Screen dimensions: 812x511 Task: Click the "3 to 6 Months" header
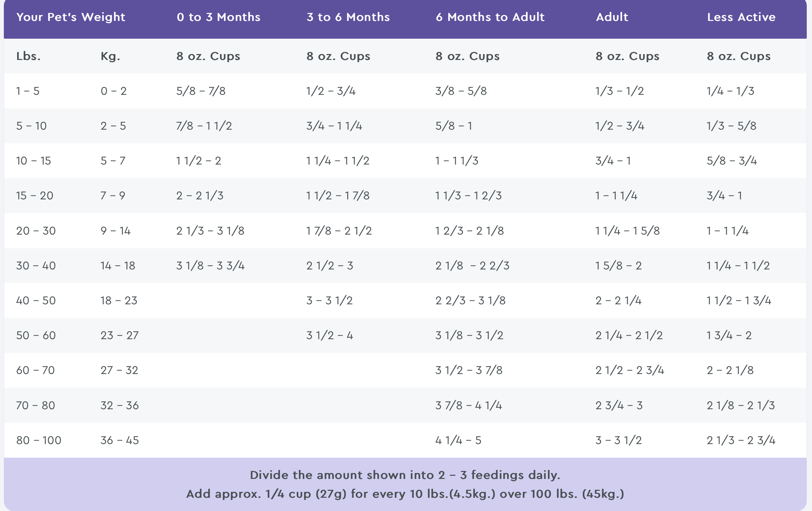point(348,17)
